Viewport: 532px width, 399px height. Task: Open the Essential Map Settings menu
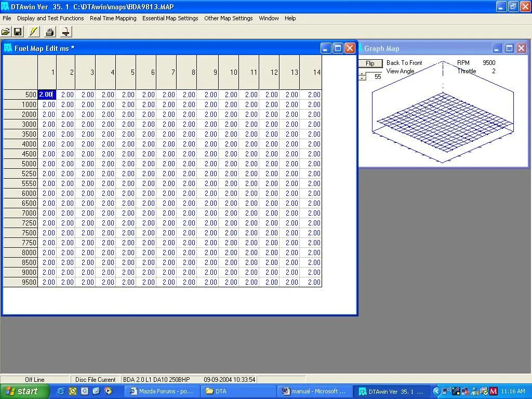[171, 18]
